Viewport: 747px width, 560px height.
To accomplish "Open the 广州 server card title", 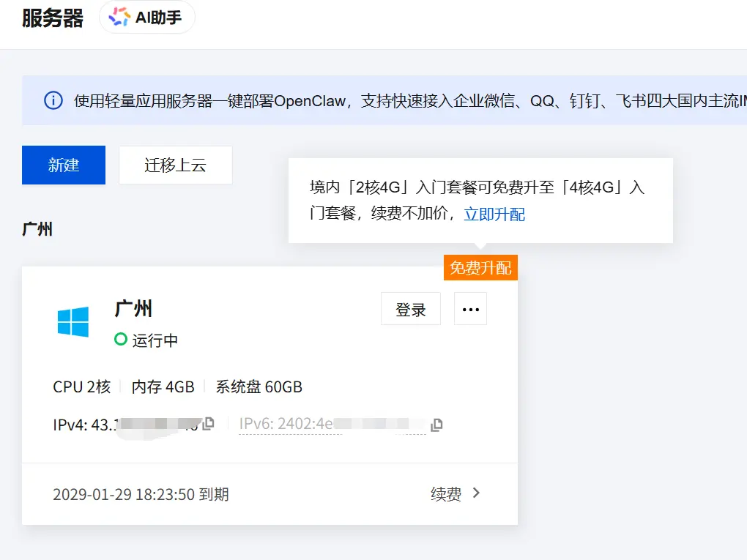I will tap(133, 309).
